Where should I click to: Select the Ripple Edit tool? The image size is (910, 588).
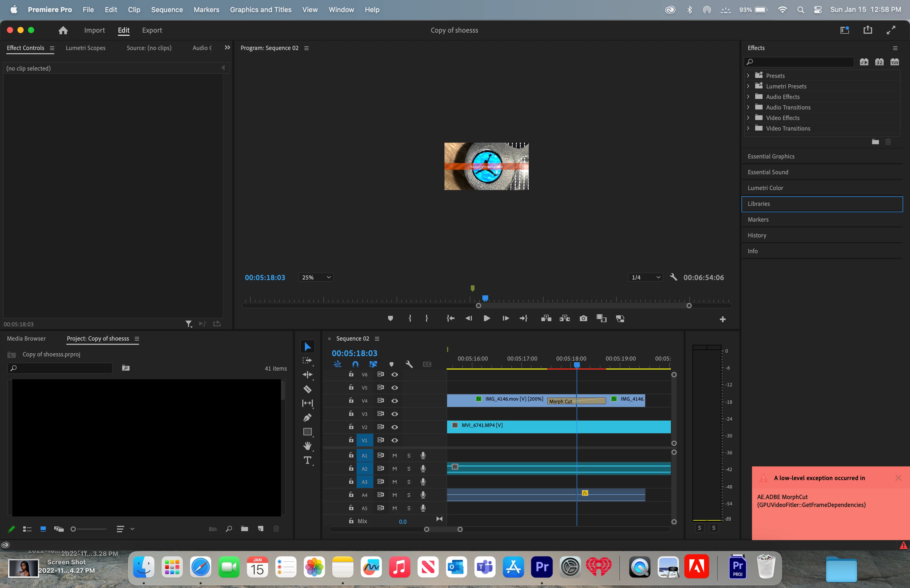tap(307, 375)
